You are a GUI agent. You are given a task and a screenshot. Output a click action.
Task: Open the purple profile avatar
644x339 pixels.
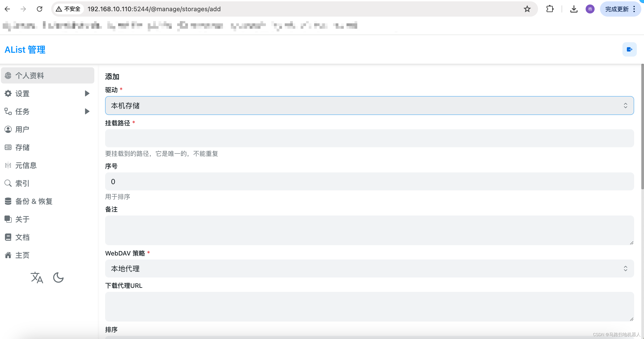590,9
